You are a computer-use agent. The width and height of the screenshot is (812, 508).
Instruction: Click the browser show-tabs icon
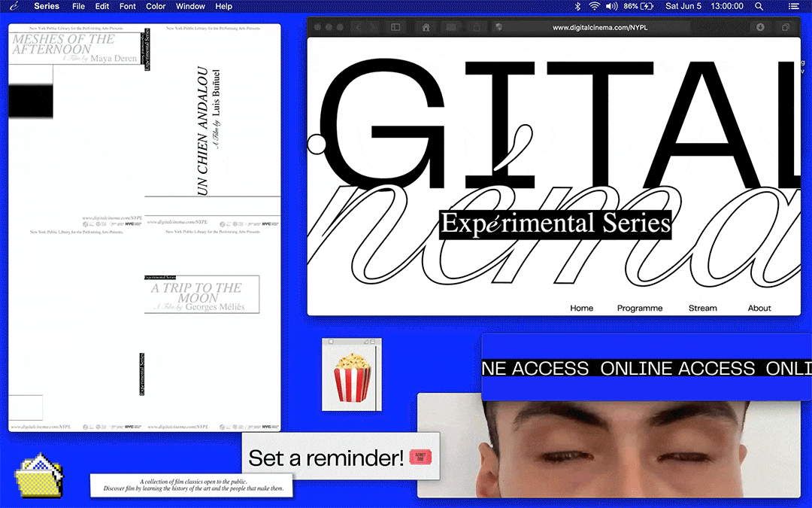786,27
